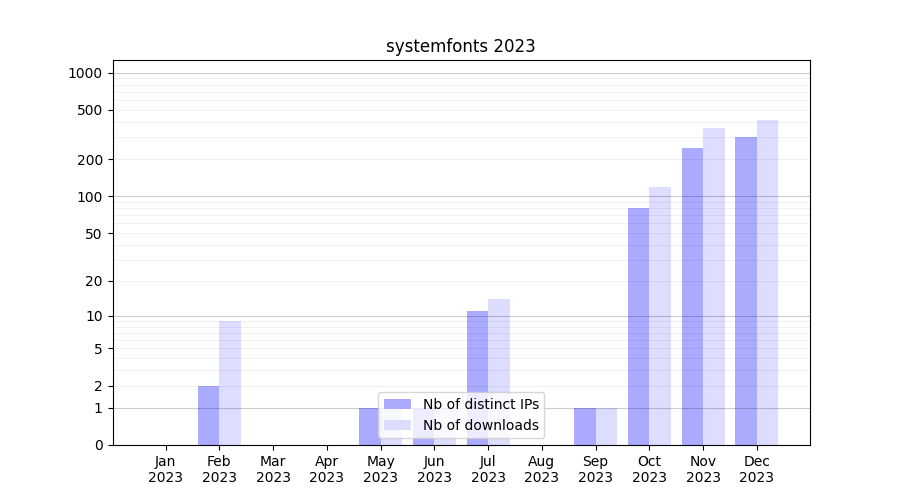
Task: Click the '1000' y-axis tick label
Action: [x=85, y=73]
